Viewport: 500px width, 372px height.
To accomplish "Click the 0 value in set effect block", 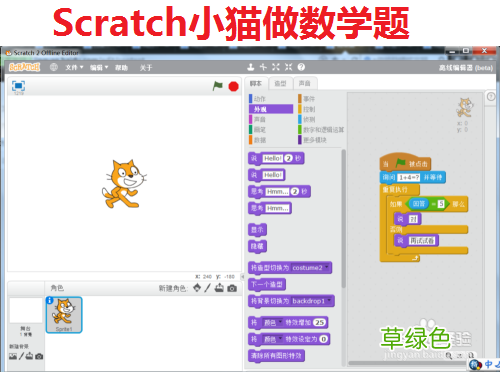I will pos(323,339).
